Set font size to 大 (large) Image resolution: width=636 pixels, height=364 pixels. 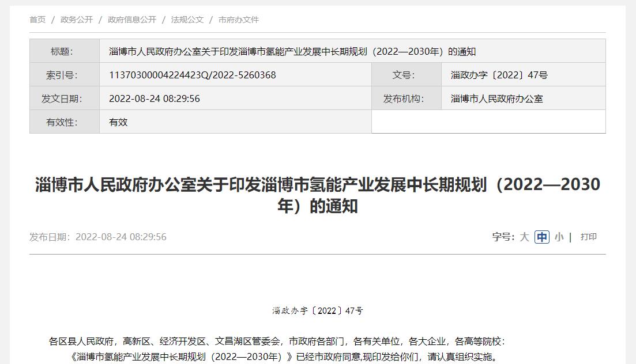tap(524, 237)
